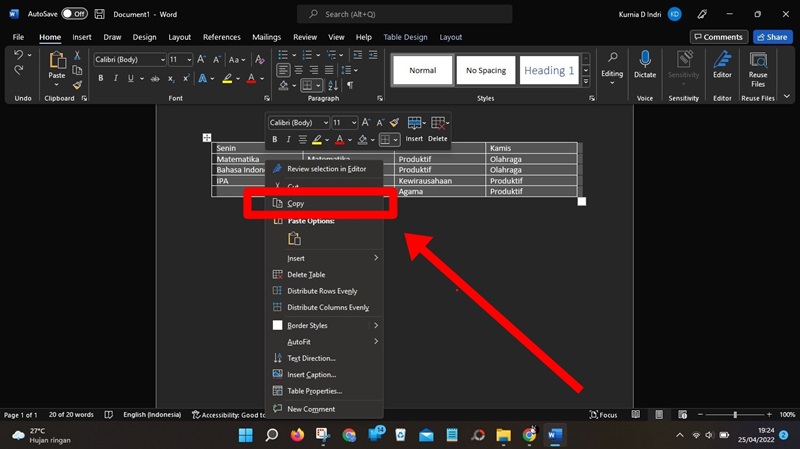Toggle align left in Paragraph group
800x449 pixels.
click(283, 70)
